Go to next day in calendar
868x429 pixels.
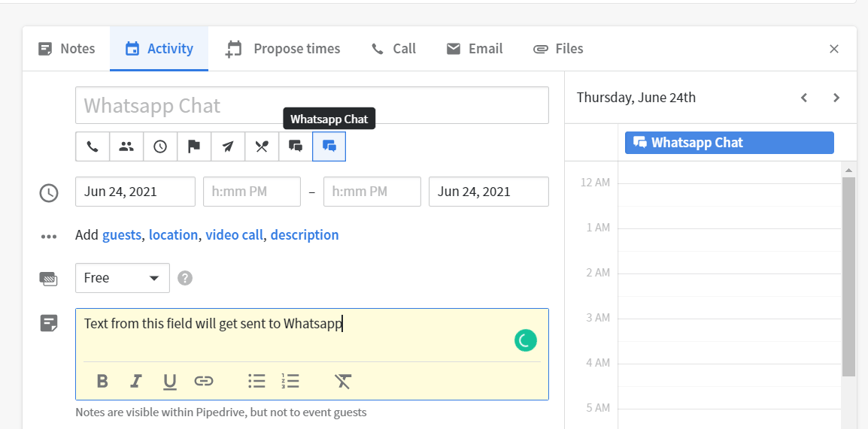(x=836, y=98)
